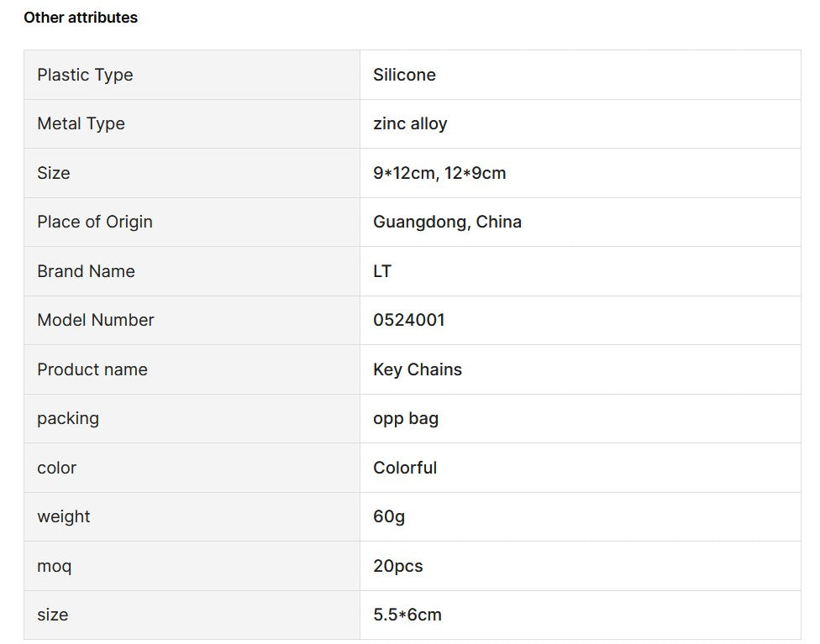Select the 20pcs moq value
Image resolution: width=820 pixels, height=644 pixels.
(398, 566)
